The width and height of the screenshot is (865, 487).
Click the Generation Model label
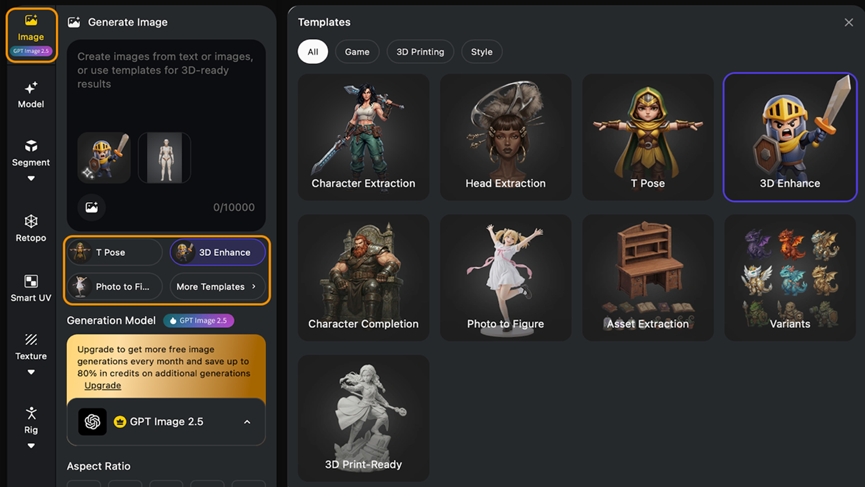pyautogui.click(x=111, y=320)
